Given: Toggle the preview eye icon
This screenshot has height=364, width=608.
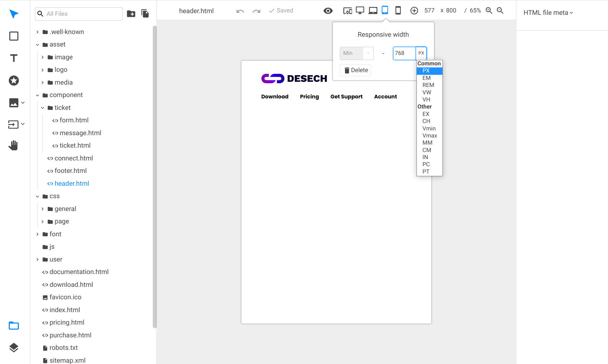Looking at the screenshot, I should click(328, 11).
